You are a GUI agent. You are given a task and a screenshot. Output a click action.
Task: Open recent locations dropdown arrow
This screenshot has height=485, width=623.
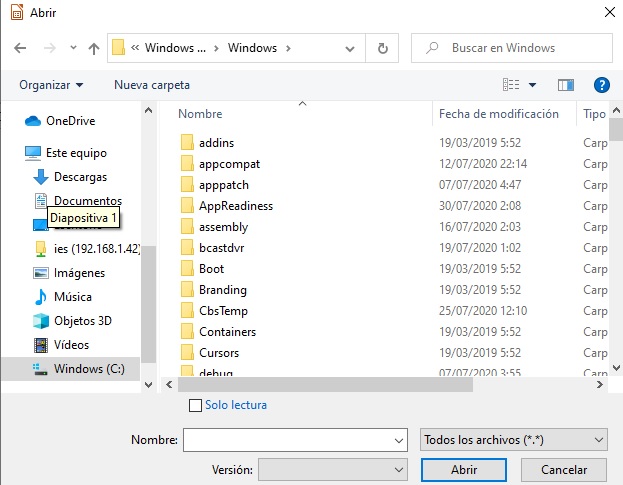click(73, 48)
